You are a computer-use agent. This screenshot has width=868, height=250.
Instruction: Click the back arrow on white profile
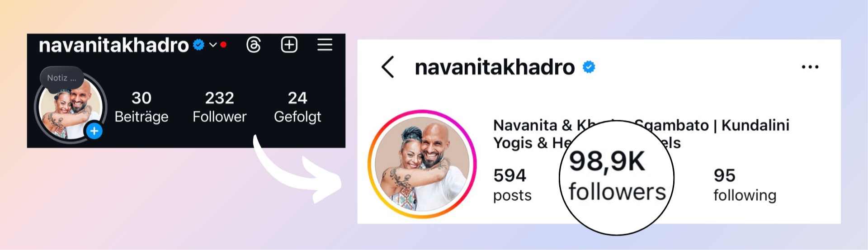387,67
